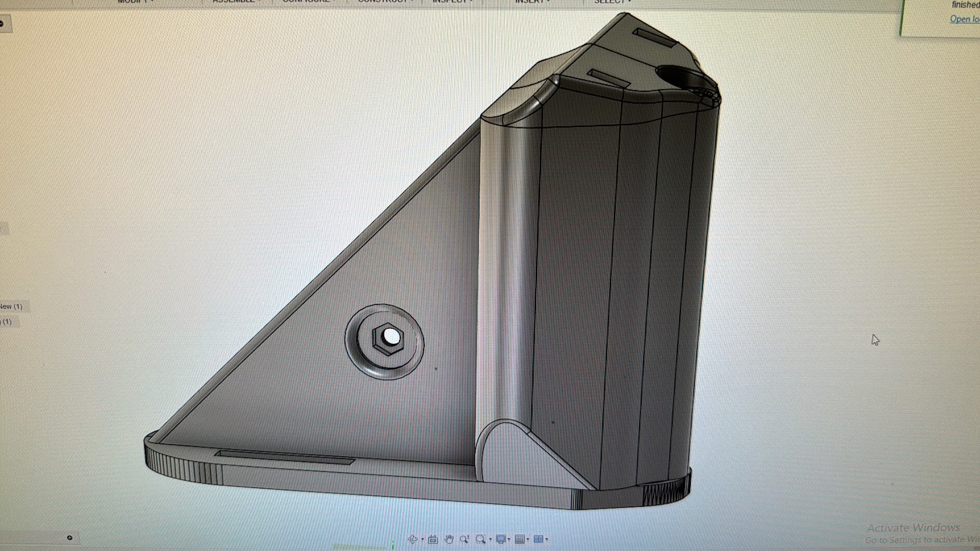Click the Look At icon
The image size is (980, 551).
click(x=433, y=539)
